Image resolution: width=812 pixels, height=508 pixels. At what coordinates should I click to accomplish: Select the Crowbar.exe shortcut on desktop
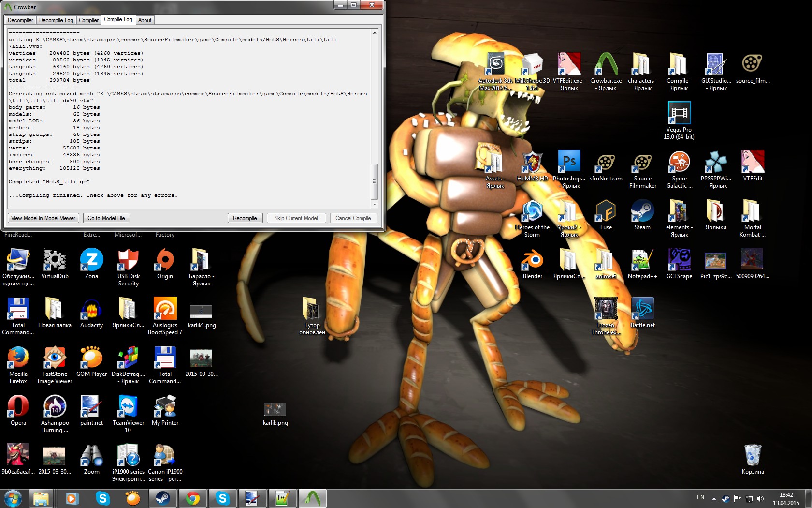tap(606, 72)
